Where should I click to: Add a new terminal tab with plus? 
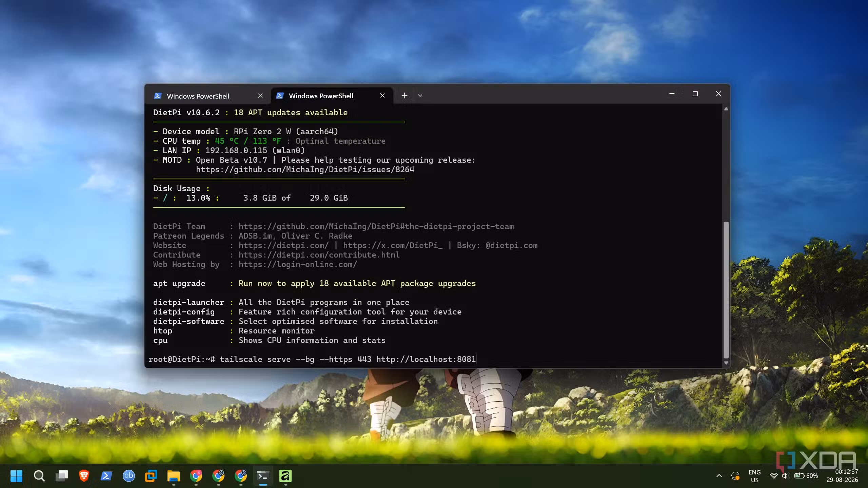coord(405,96)
